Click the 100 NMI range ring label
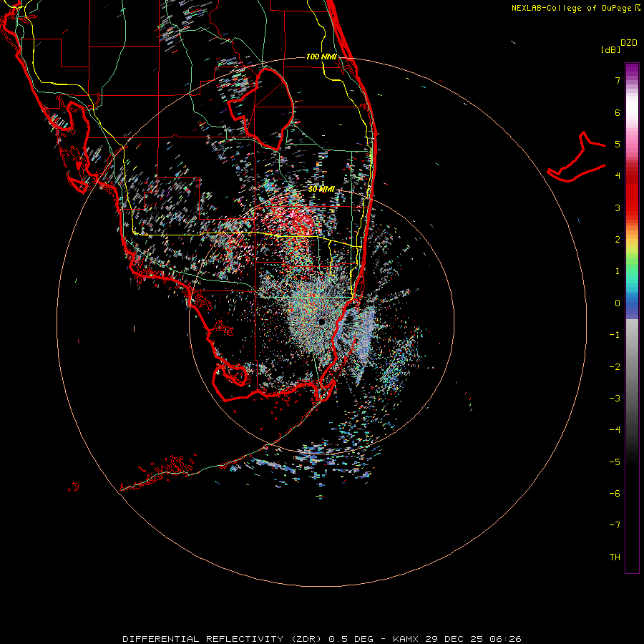644x644 pixels. (x=321, y=57)
